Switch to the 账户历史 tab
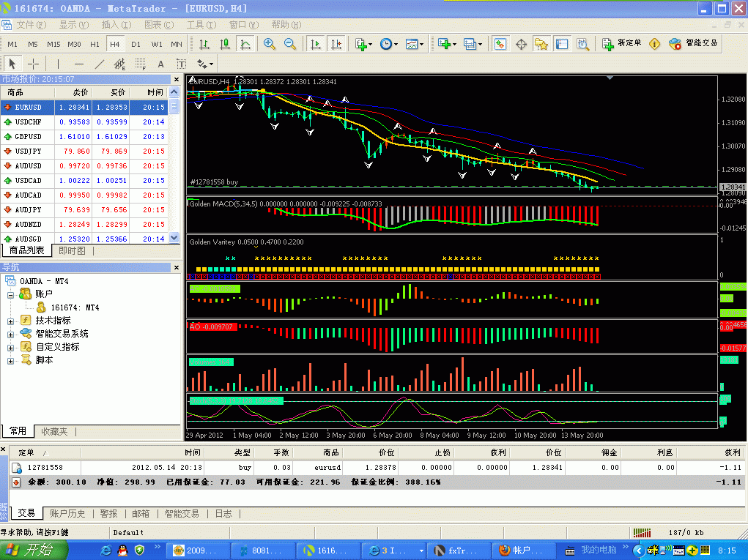This screenshot has width=748, height=560. [67, 514]
